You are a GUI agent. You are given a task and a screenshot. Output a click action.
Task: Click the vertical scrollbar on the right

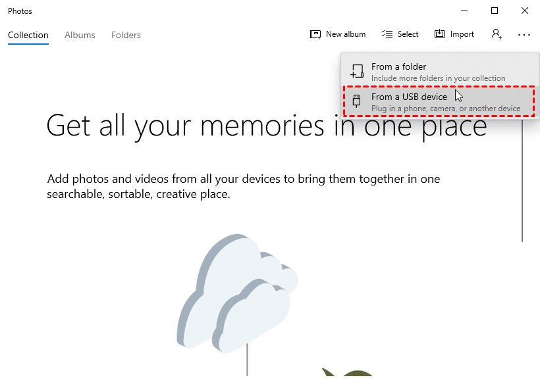click(x=522, y=184)
